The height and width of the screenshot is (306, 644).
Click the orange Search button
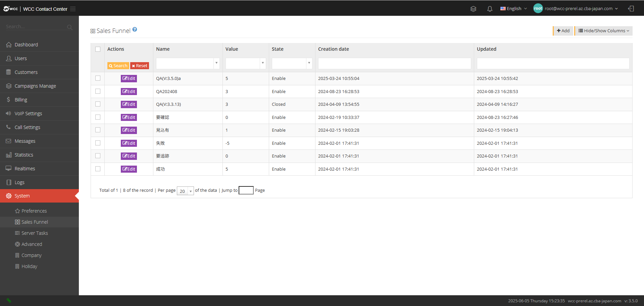(118, 66)
